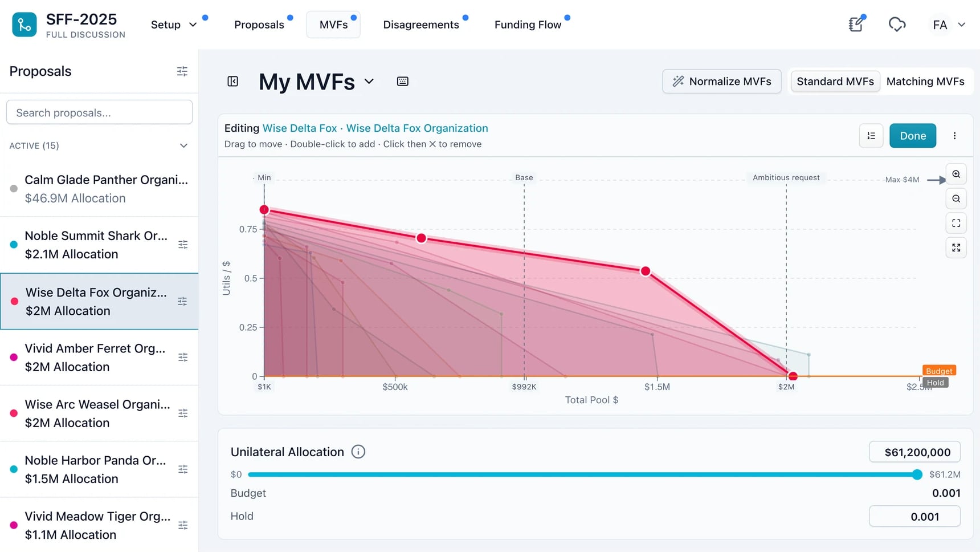
Task: Go to the Proposals tab
Action: coord(259,25)
